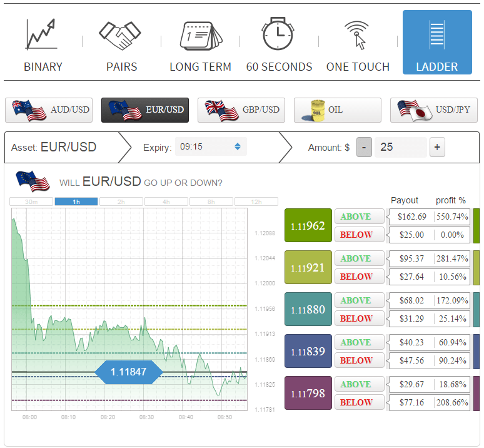Click the $47.56 payout value
The height and width of the screenshot is (448, 484).
(411, 360)
